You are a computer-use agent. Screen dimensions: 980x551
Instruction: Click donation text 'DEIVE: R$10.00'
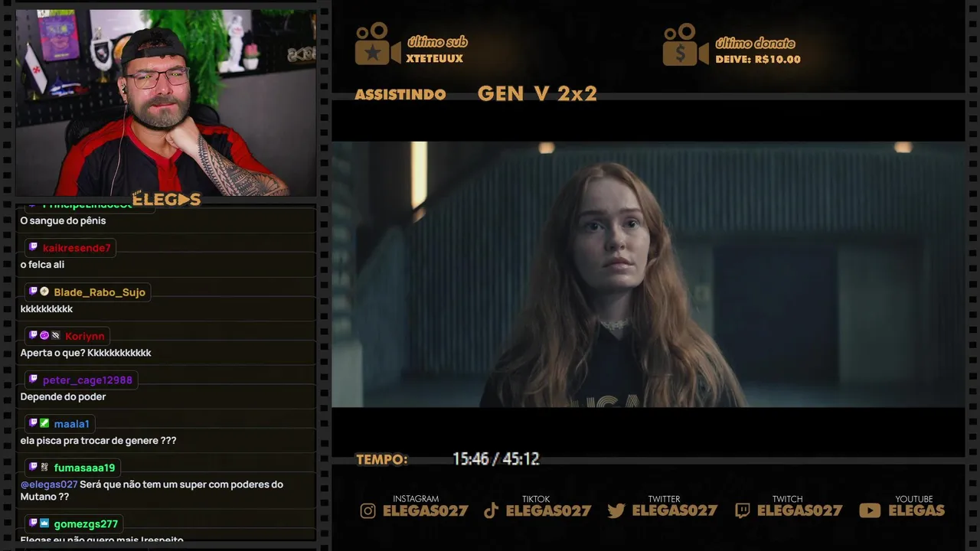pos(758,60)
